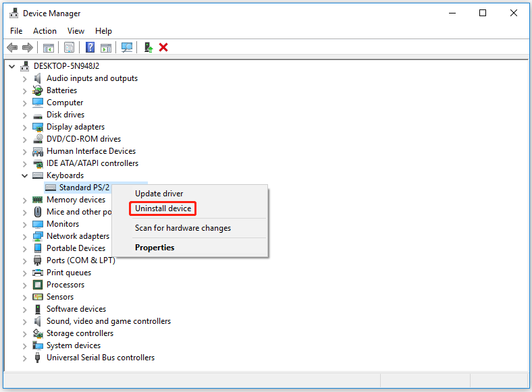Screen dimensions: 532x392
Task: Select the Human Interface Devices label
Action: 91,151
